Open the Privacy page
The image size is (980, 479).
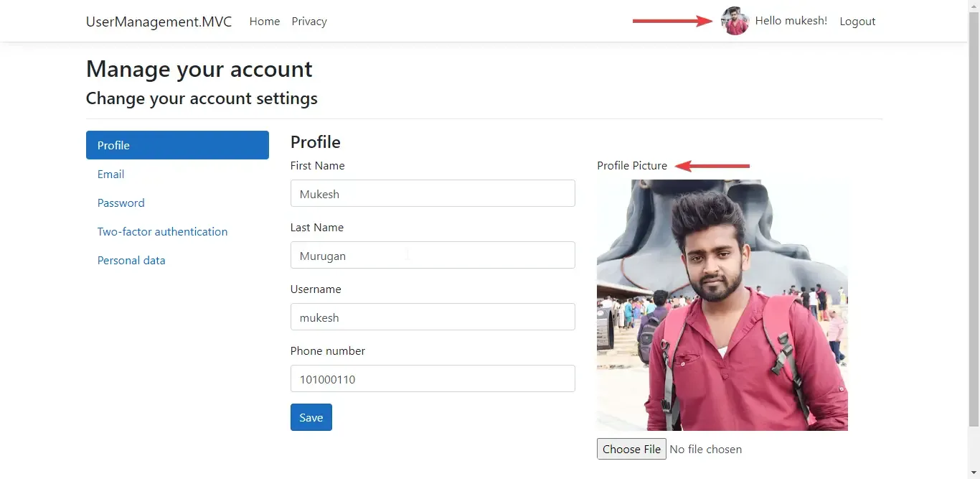[308, 21]
